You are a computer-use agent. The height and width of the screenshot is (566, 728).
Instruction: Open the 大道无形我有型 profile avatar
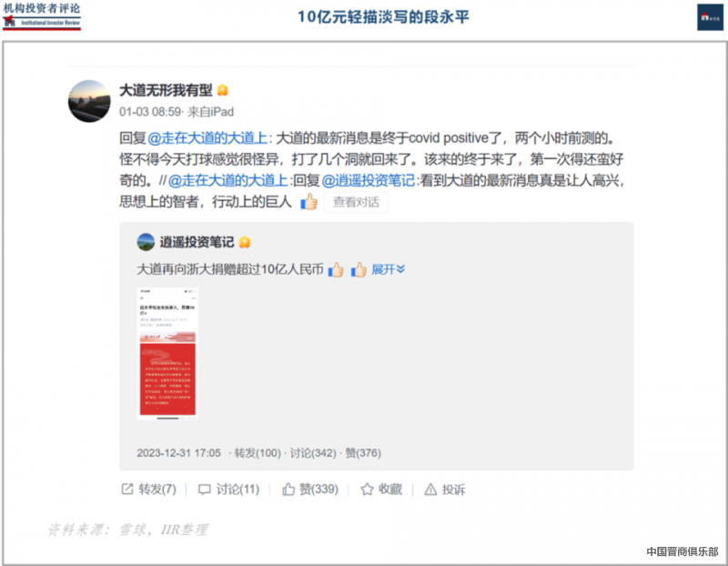pyautogui.click(x=89, y=101)
